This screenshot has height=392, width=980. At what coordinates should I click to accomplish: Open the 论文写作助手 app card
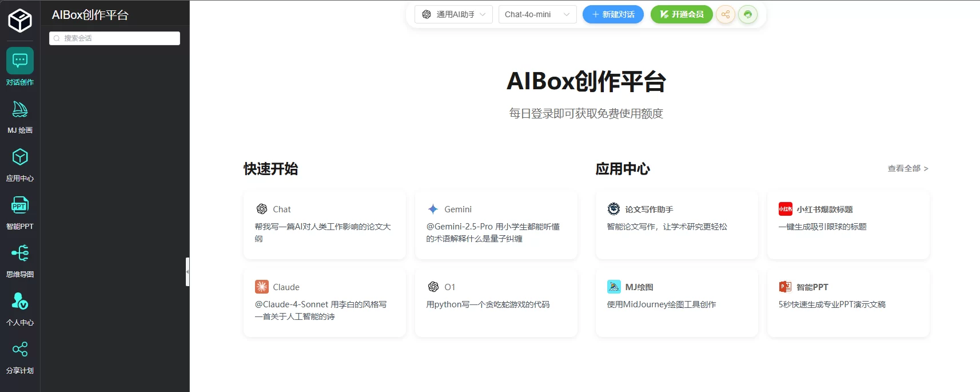[x=676, y=224]
